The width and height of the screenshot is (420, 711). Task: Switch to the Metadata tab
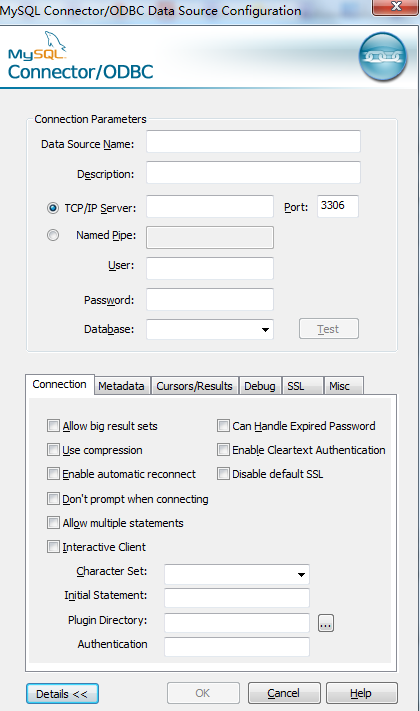point(122,386)
